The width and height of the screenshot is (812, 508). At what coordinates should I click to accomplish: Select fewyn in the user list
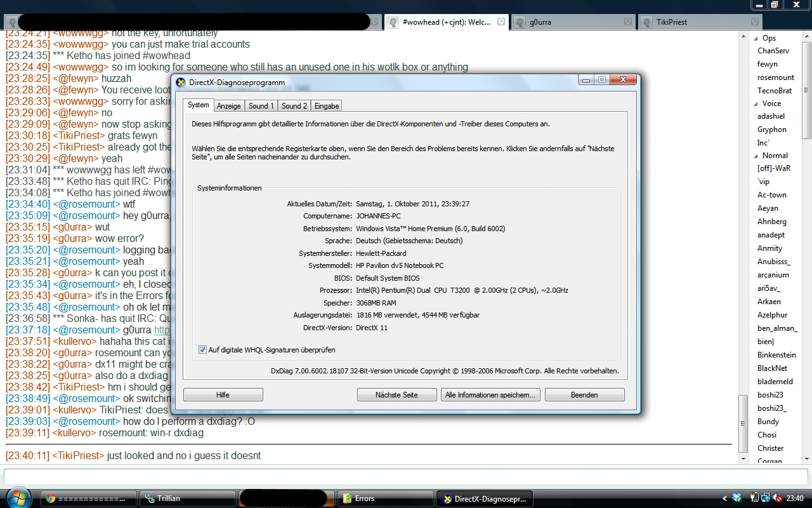[768, 64]
